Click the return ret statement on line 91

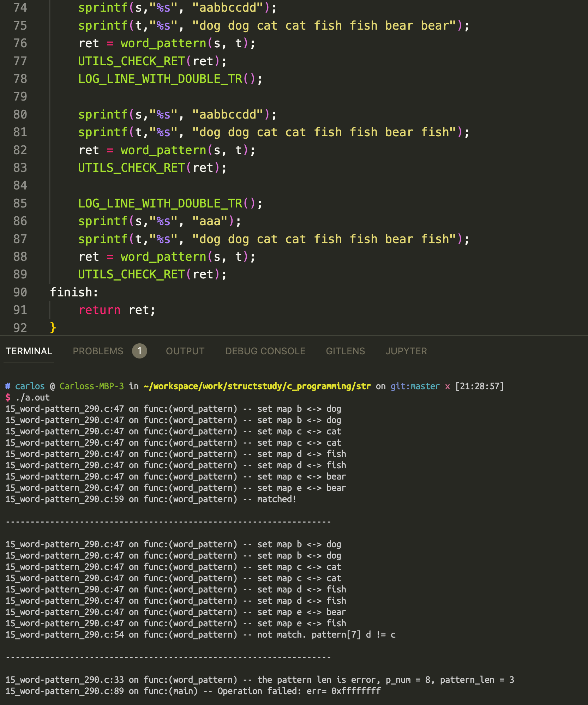116,310
